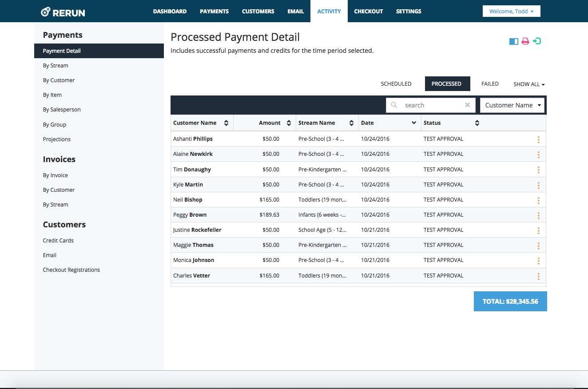Switch to Scheduled payments filter
Viewport: 588px width, 389px height.
pyautogui.click(x=396, y=84)
